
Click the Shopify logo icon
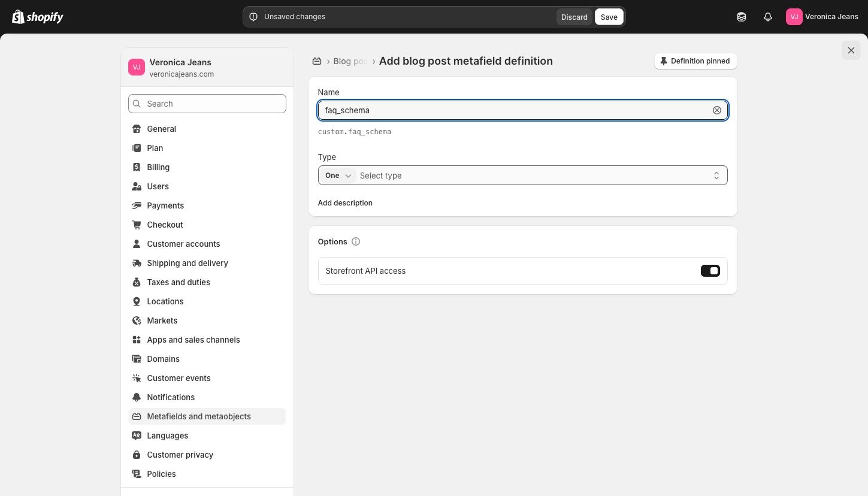point(18,17)
